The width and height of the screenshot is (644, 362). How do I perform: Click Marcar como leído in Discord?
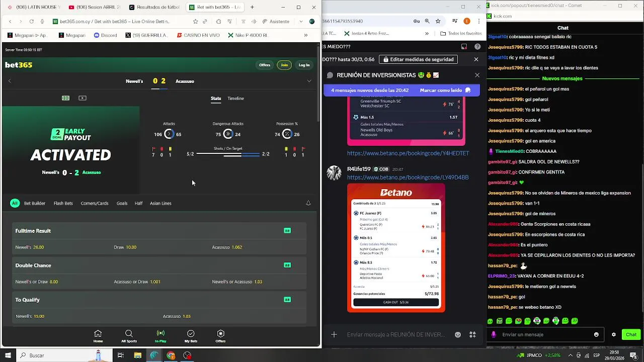coord(446,90)
